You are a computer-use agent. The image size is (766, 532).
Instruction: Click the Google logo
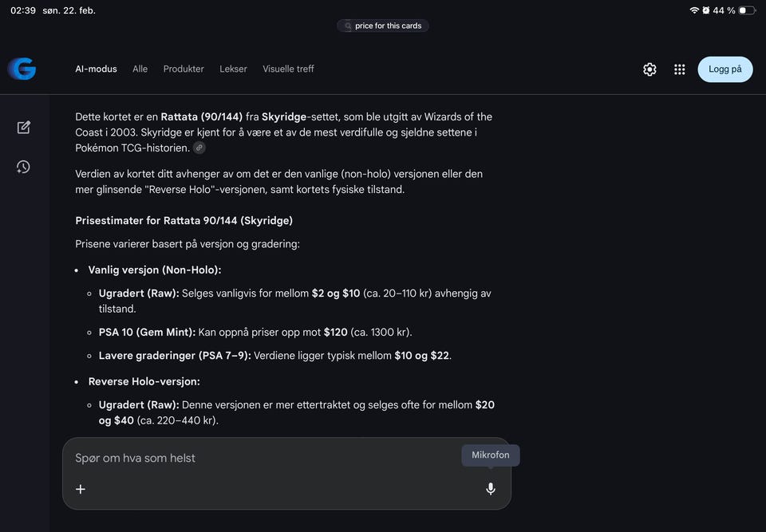coord(22,69)
